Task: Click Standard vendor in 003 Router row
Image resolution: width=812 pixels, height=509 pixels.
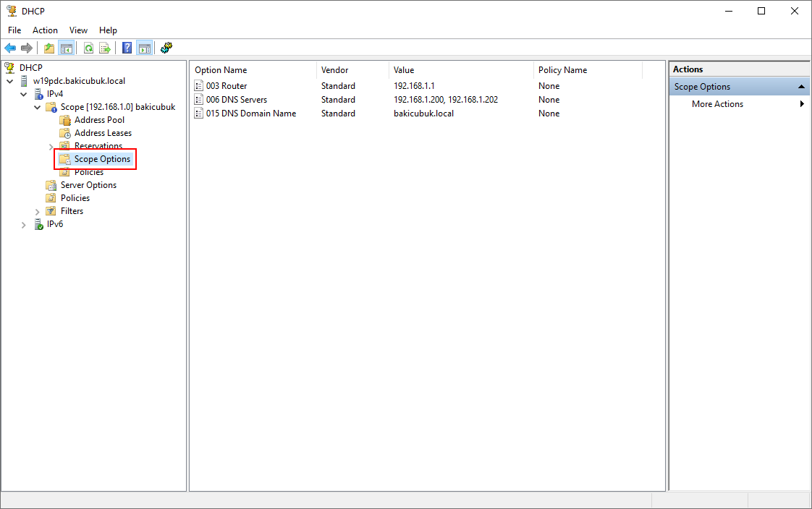Action: [338, 86]
